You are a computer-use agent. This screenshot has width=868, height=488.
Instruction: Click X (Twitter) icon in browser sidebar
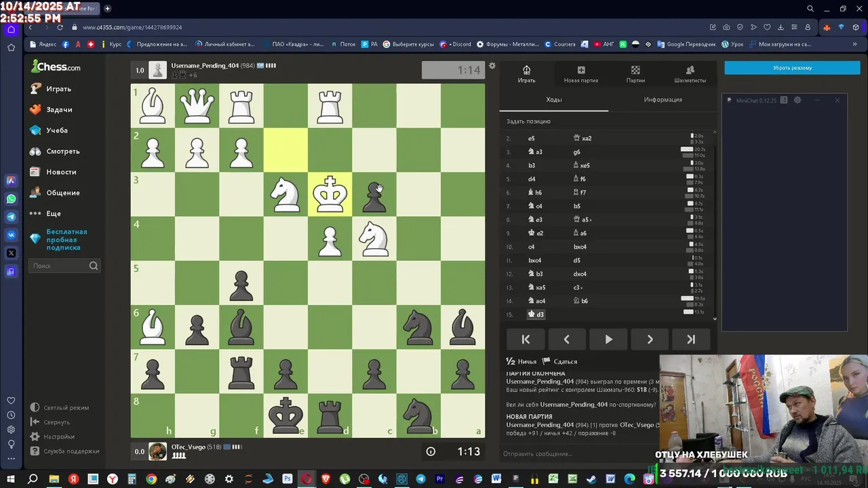tap(11, 253)
